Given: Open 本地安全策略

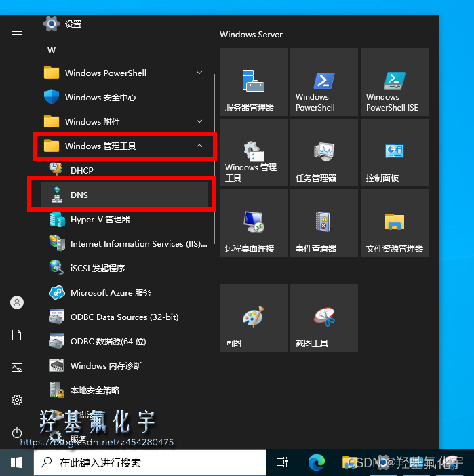Looking at the screenshot, I should coord(124,390).
